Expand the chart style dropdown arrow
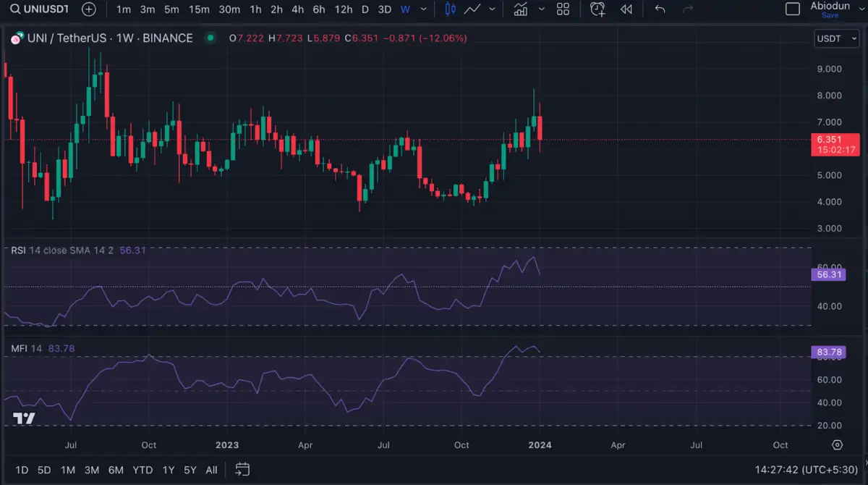 [x=493, y=9]
